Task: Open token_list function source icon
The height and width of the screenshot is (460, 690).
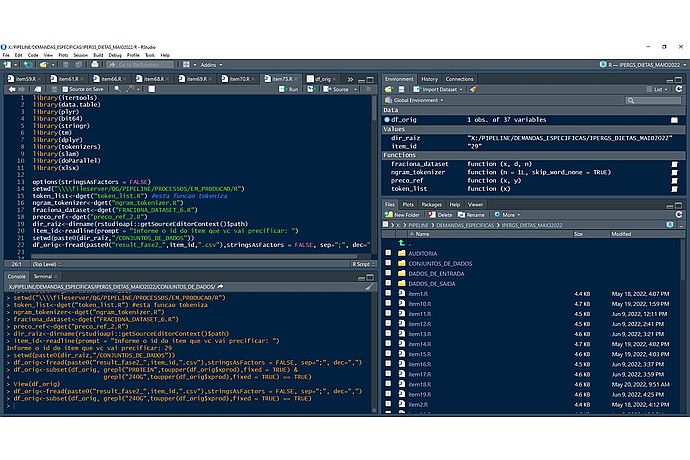Action: point(674,189)
